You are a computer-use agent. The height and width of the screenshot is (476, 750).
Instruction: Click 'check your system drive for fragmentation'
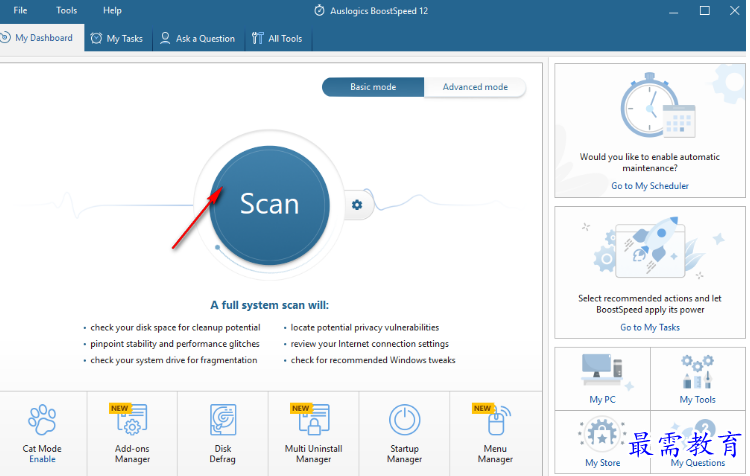[x=174, y=360]
